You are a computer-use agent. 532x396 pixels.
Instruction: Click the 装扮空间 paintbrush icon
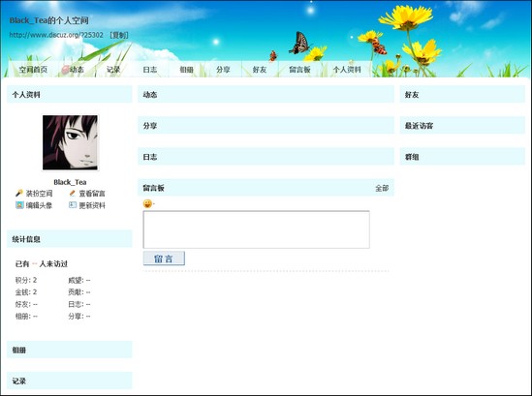click(x=19, y=194)
